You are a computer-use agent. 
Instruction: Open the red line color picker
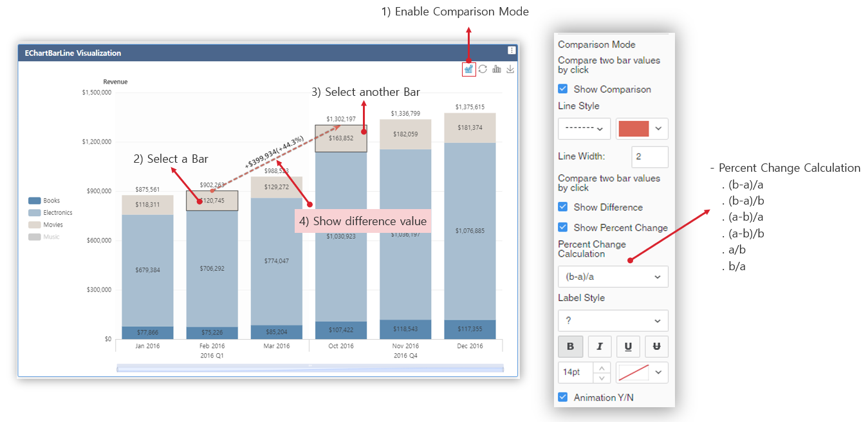tap(642, 128)
